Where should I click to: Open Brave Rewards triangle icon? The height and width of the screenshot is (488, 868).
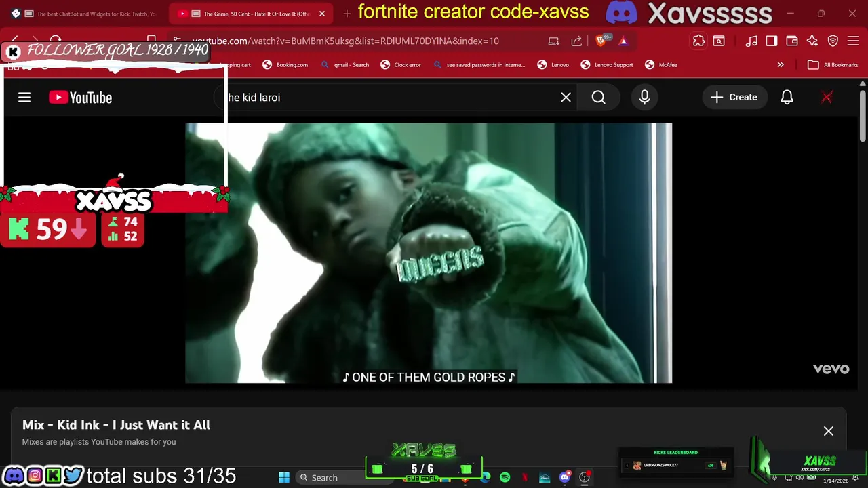click(623, 41)
